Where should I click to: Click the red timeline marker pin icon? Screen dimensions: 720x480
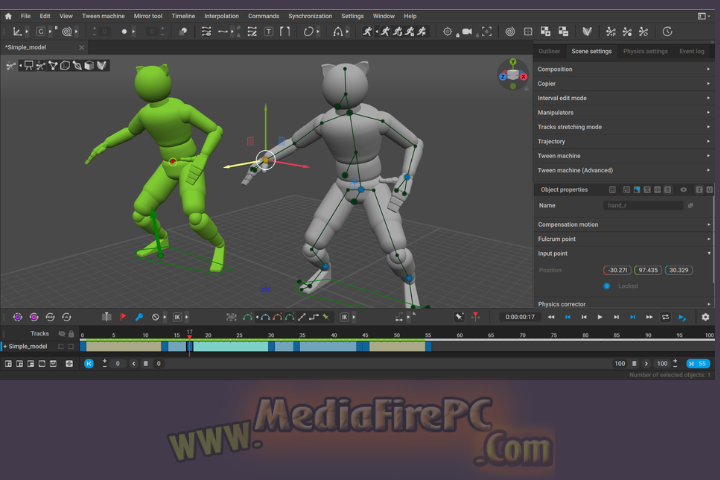point(476,317)
